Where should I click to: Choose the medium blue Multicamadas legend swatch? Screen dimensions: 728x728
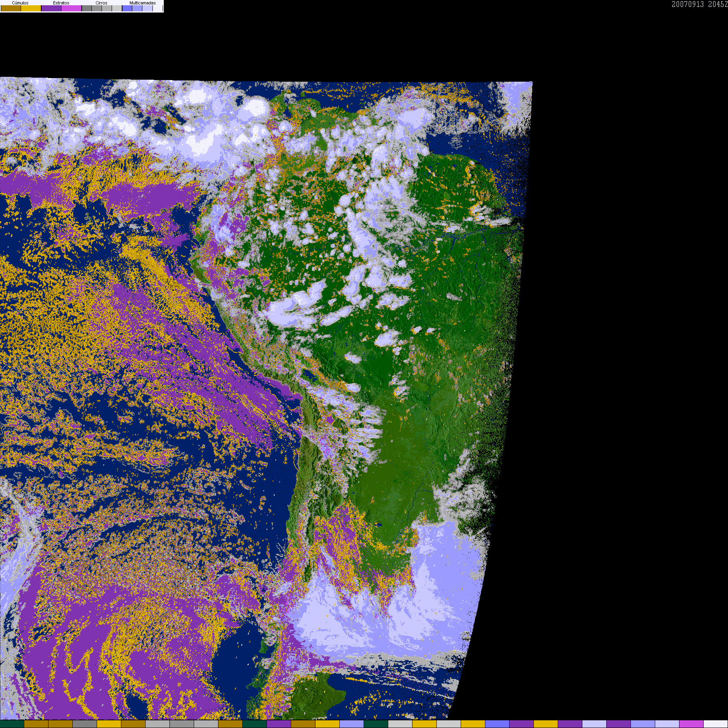point(137,8)
